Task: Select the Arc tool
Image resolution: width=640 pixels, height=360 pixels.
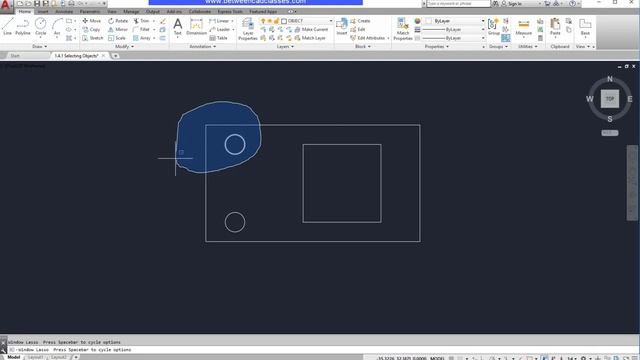Action: coord(57,27)
